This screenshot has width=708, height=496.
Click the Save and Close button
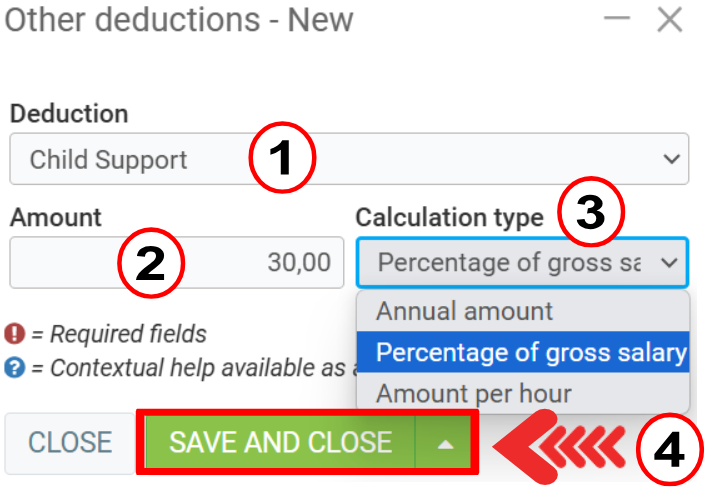pos(280,442)
